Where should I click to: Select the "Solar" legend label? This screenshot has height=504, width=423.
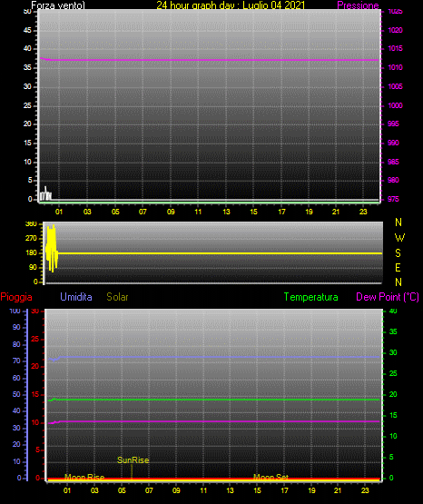click(118, 297)
